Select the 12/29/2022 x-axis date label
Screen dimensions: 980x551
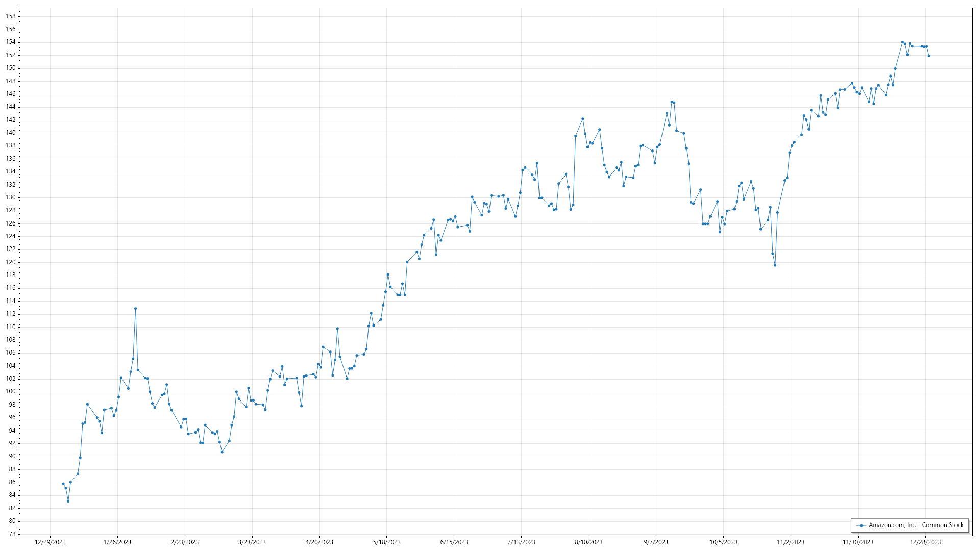(x=50, y=542)
